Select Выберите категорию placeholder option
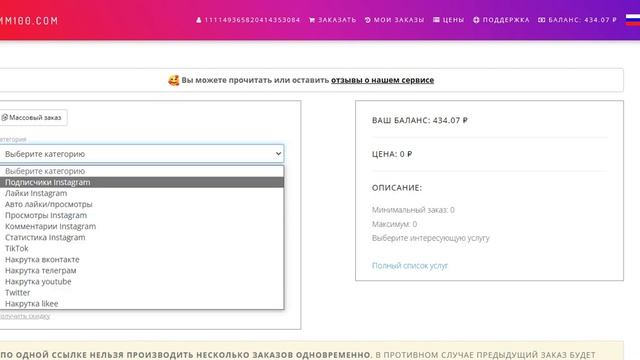The image size is (640, 360). coord(142,171)
